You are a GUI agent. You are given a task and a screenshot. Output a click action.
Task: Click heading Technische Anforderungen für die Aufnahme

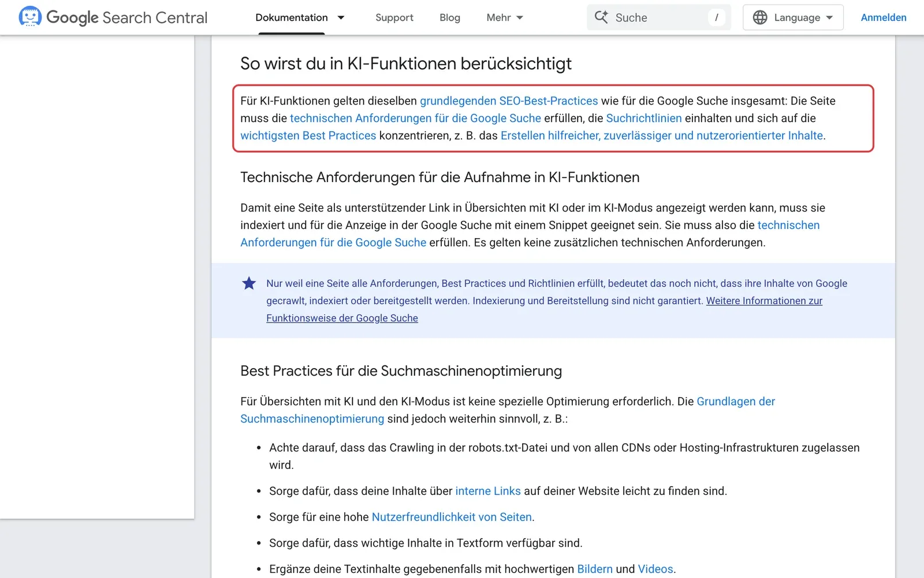coord(440,177)
